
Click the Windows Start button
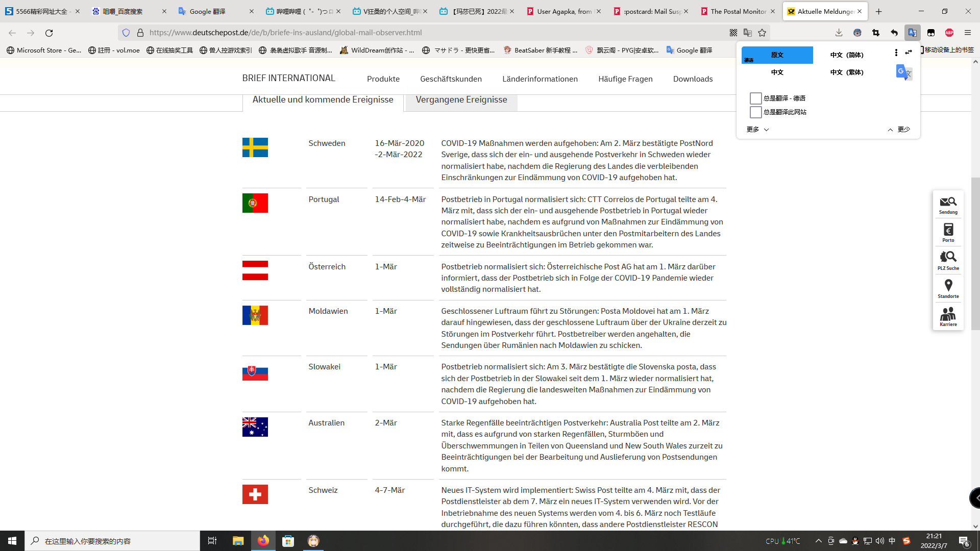[12, 541]
